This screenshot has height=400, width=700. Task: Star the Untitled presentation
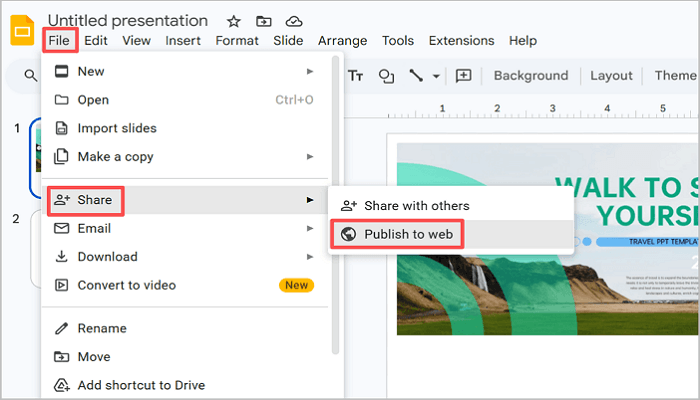coord(233,21)
